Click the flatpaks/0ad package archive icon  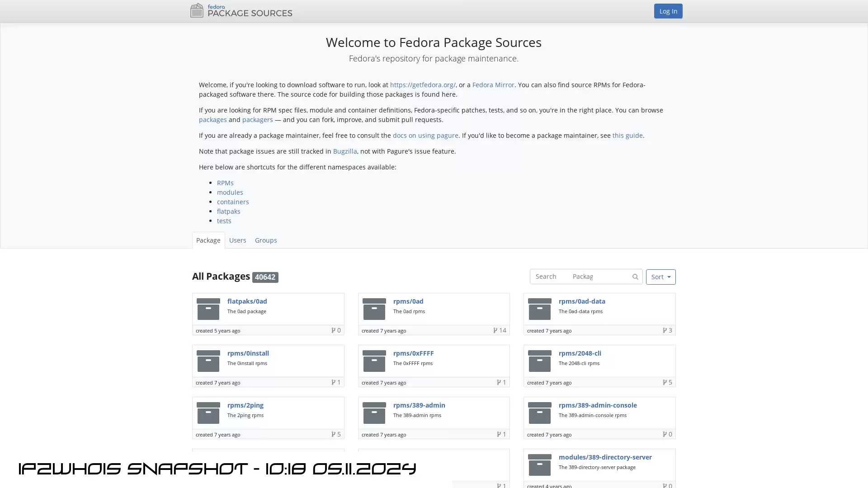tap(208, 309)
